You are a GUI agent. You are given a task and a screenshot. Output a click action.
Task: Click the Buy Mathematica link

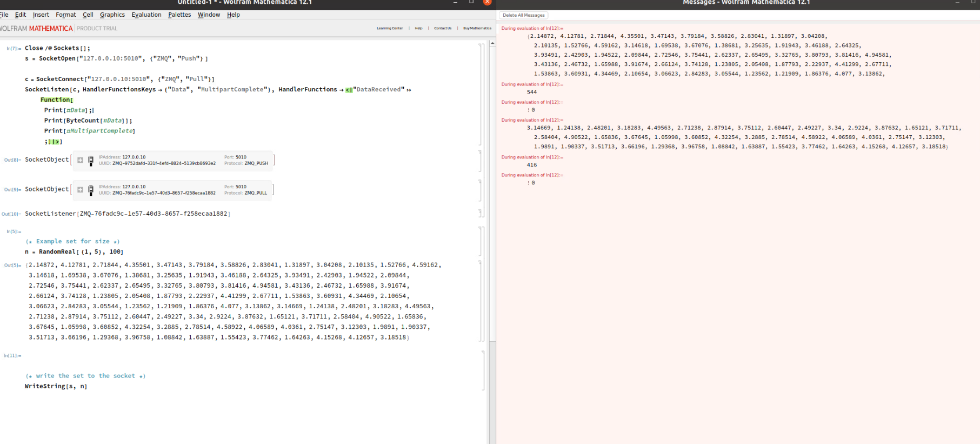pos(477,28)
